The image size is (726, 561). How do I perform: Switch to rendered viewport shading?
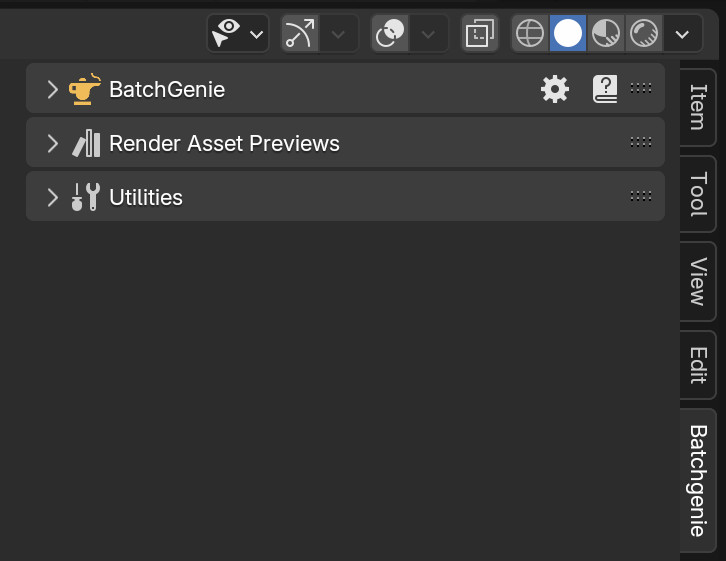(644, 33)
